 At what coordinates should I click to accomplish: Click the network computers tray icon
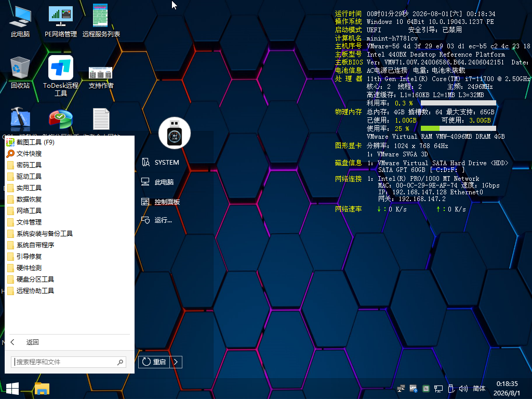401,389
